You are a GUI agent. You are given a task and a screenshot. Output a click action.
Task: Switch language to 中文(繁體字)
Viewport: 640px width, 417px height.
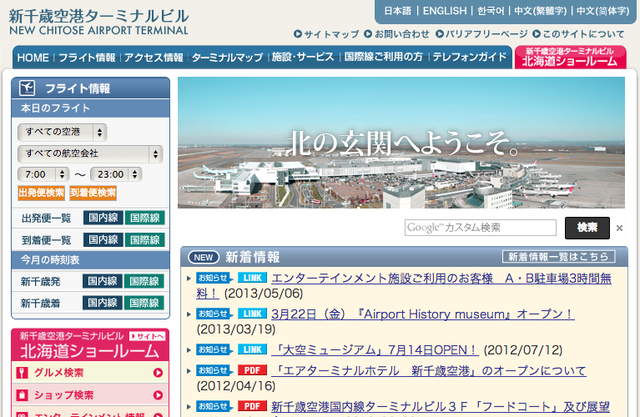coord(540,11)
